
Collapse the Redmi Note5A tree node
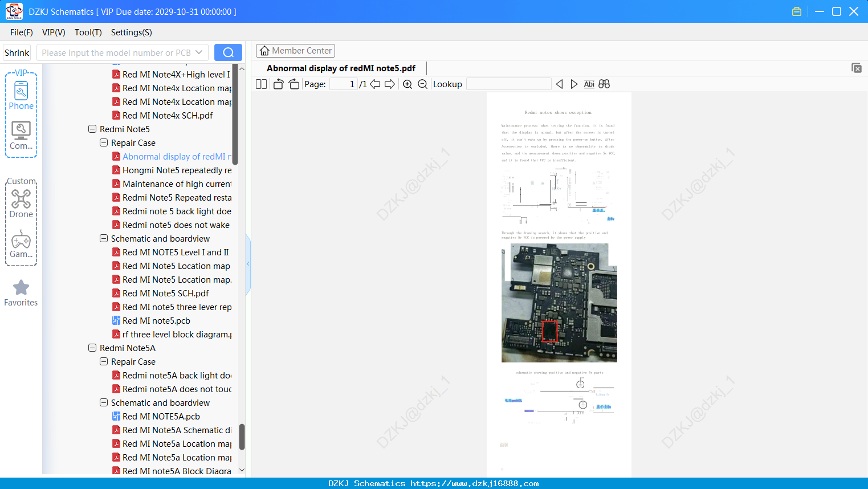pos(92,348)
